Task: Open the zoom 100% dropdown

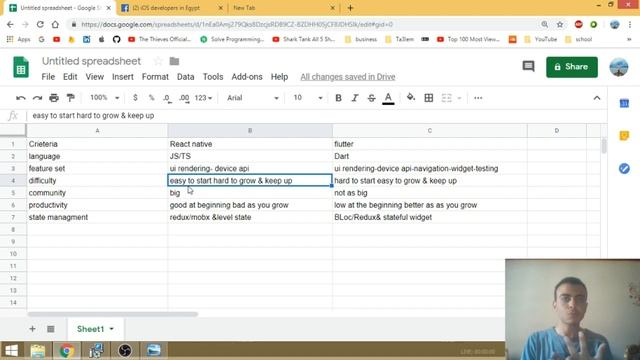Action: (105, 98)
